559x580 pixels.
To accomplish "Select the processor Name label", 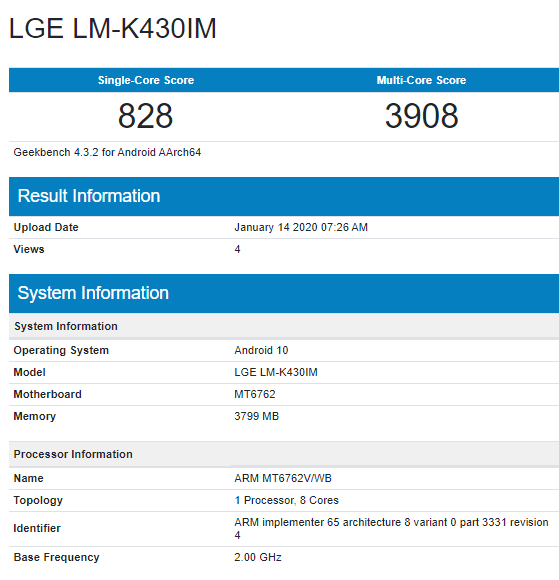I will tap(28, 478).
